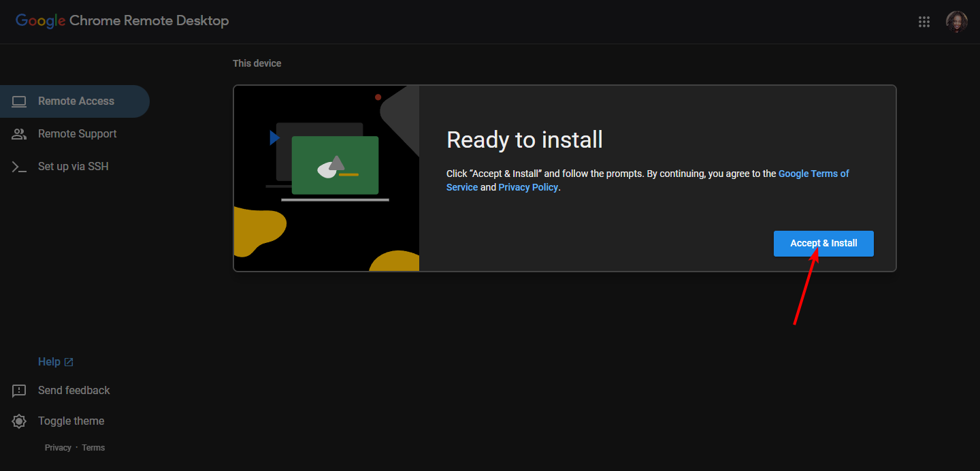Viewport: 980px width, 471px height.
Task: Click the Help external link icon
Action: pos(69,362)
